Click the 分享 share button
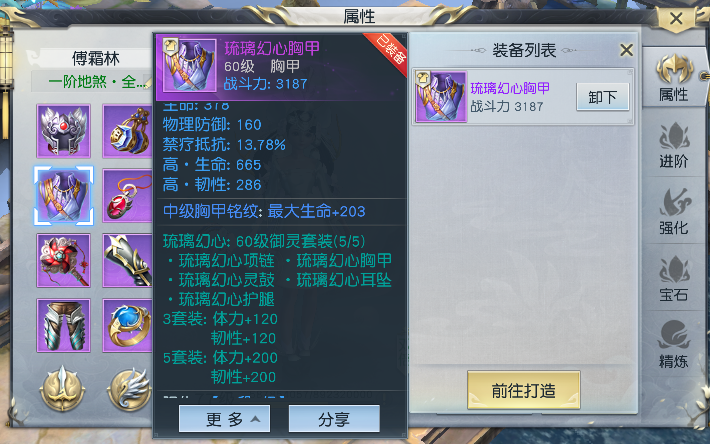 (334, 419)
